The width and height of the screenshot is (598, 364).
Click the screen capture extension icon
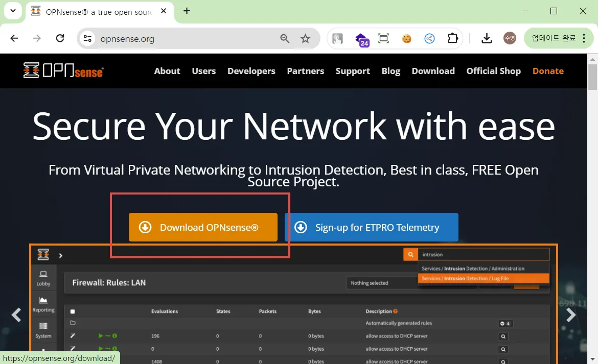tap(383, 38)
